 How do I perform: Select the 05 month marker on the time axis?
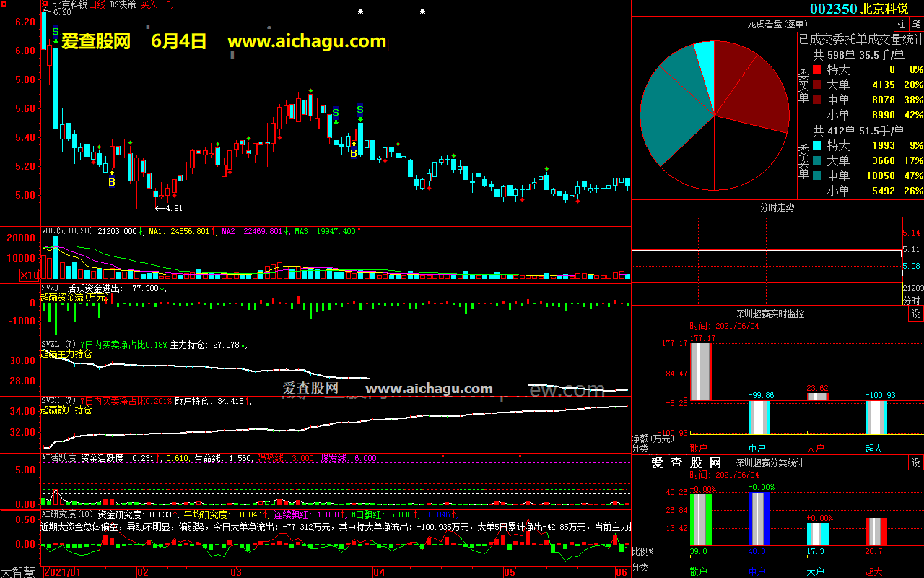(510, 572)
